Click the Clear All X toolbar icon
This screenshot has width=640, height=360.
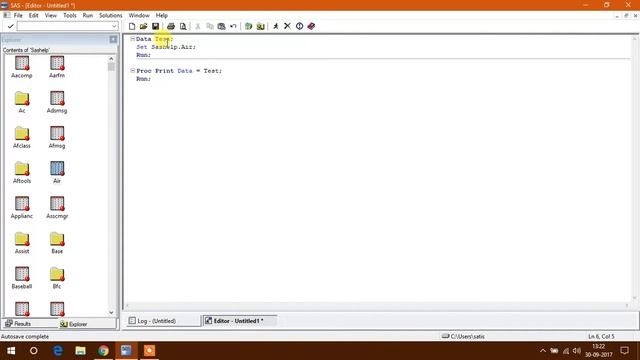pyautogui.click(x=287, y=26)
